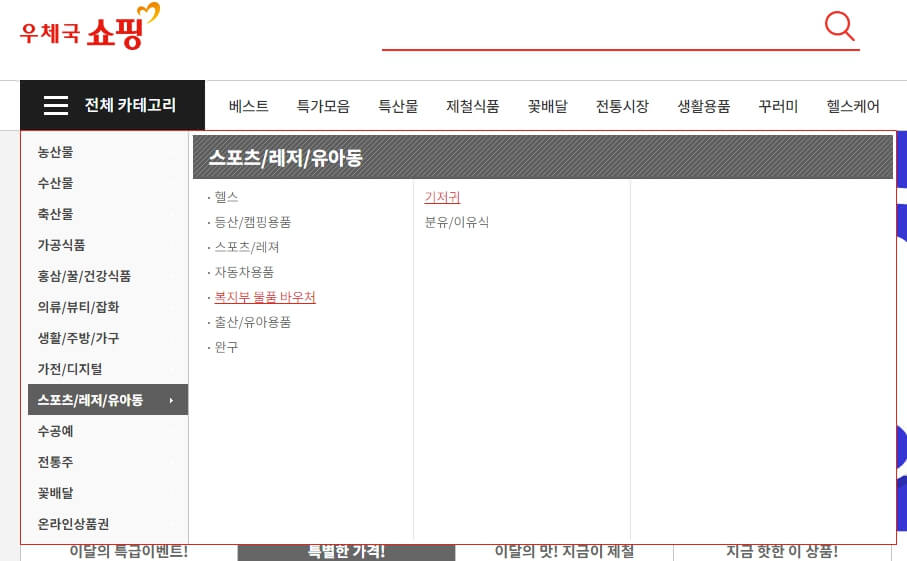Open the 꾸러미 tab
This screenshot has height=561, width=907.
coord(779,106)
